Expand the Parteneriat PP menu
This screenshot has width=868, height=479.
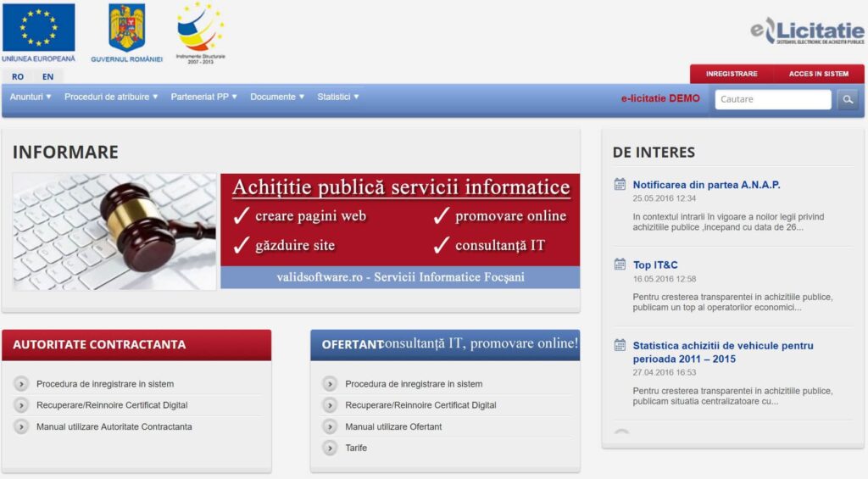(203, 97)
